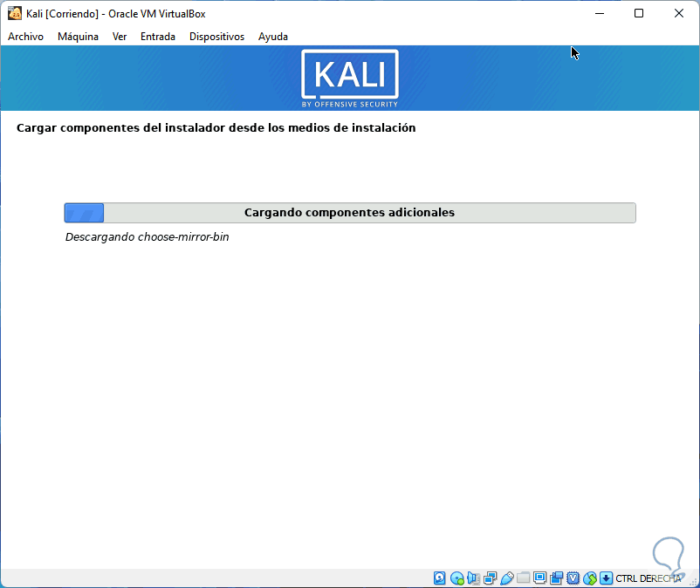Open the Dispositivos menu
This screenshot has width=700, height=588.
point(216,37)
